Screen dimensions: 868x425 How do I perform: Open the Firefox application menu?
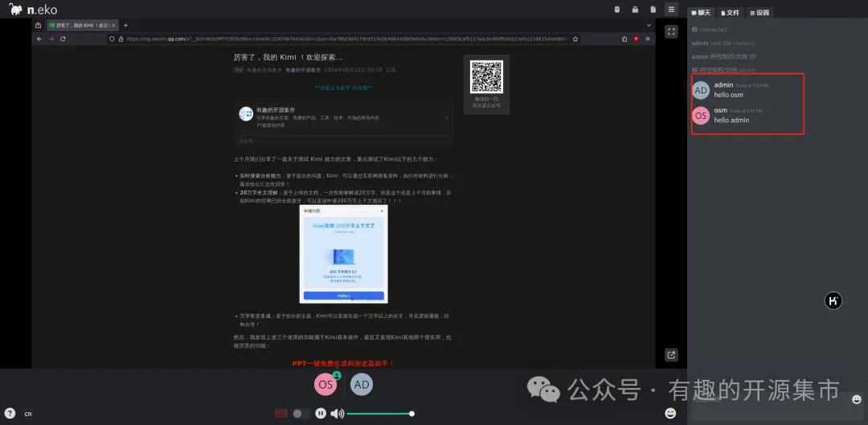[647, 39]
